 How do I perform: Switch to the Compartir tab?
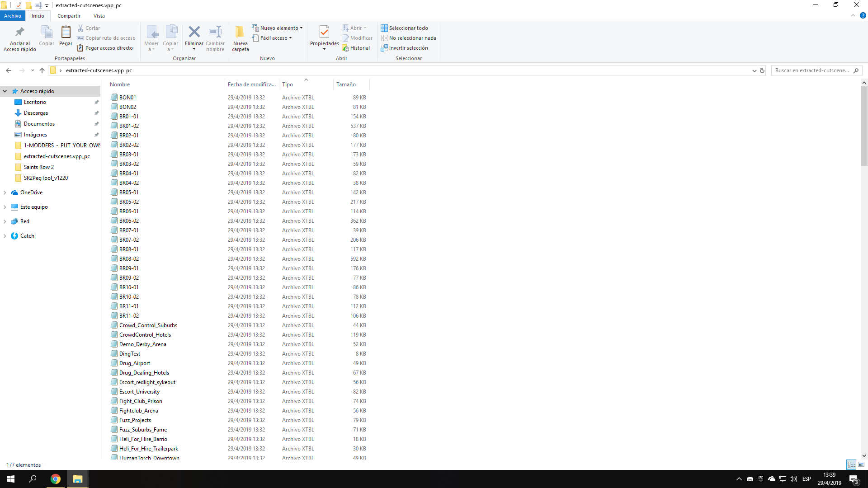(69, 16)
